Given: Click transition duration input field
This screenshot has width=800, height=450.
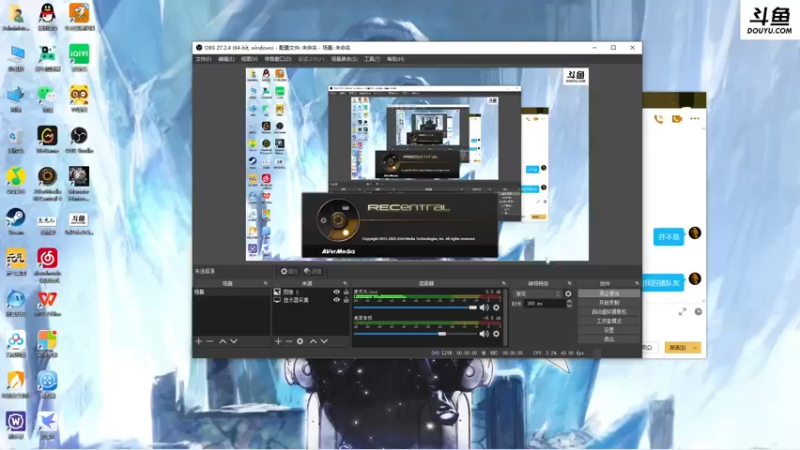Looking at the screenshot, I should [545, 304].
